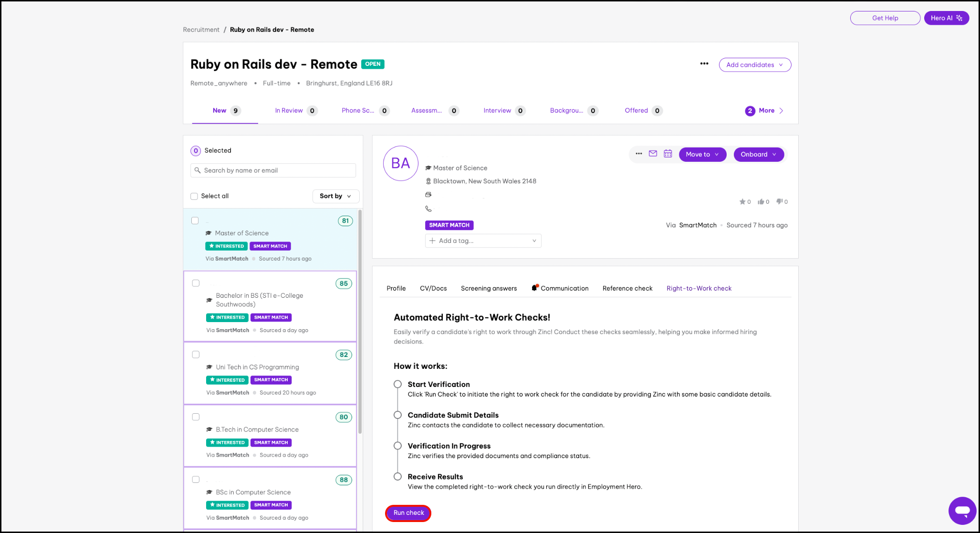Click the email envelope icon for candidate
Viewport: 980px width, 533px height.
[653, 154]
